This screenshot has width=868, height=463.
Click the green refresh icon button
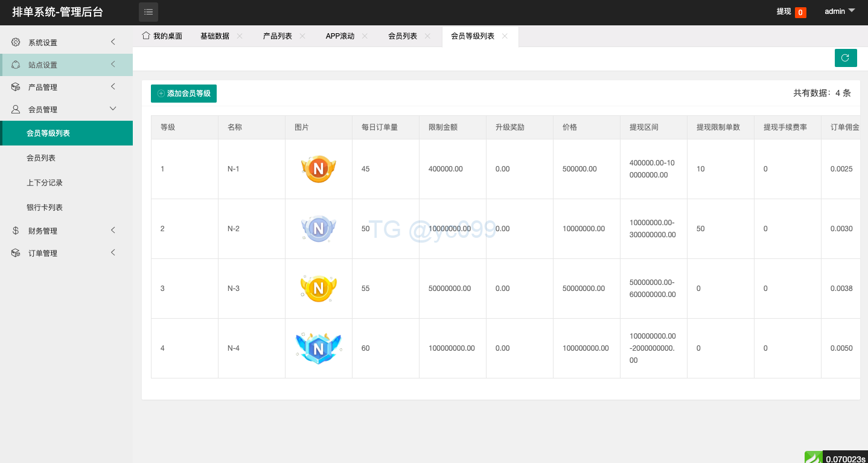pyautogui.click(x=845, y=58)
